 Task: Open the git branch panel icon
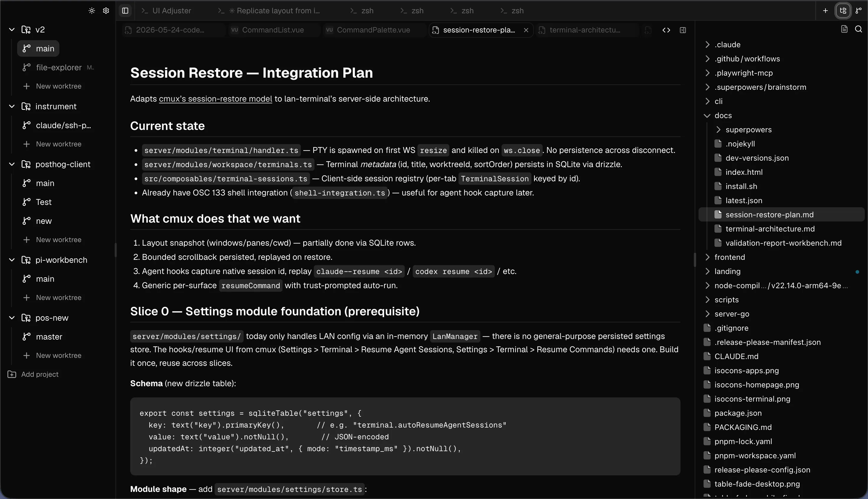[859, 11]
